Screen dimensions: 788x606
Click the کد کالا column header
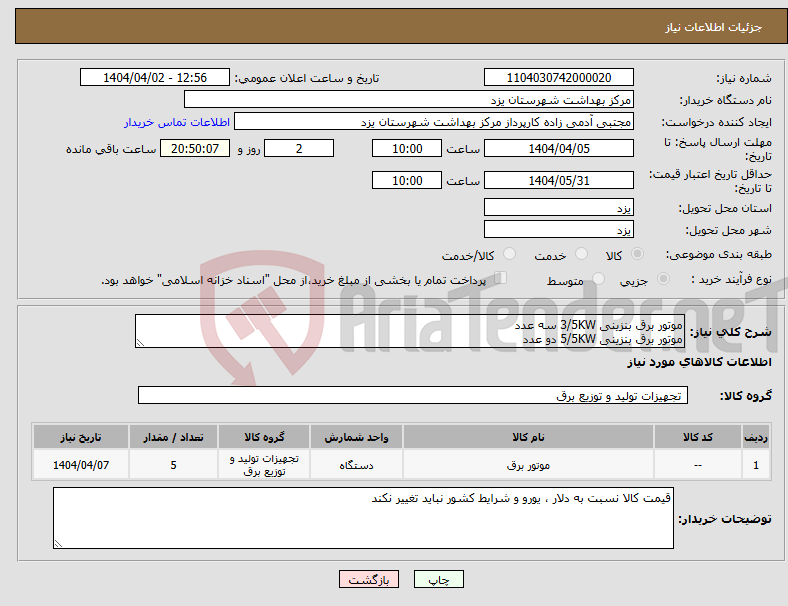pos(698,437)
